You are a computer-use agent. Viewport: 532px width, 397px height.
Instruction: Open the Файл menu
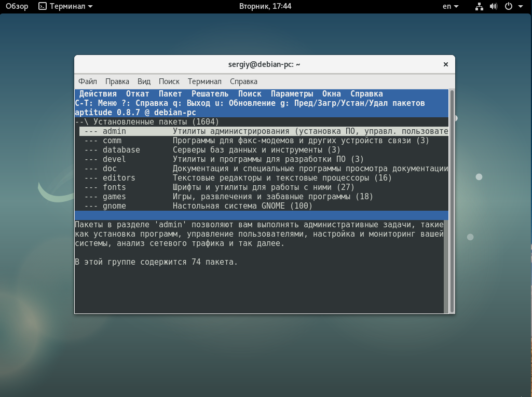88,81
